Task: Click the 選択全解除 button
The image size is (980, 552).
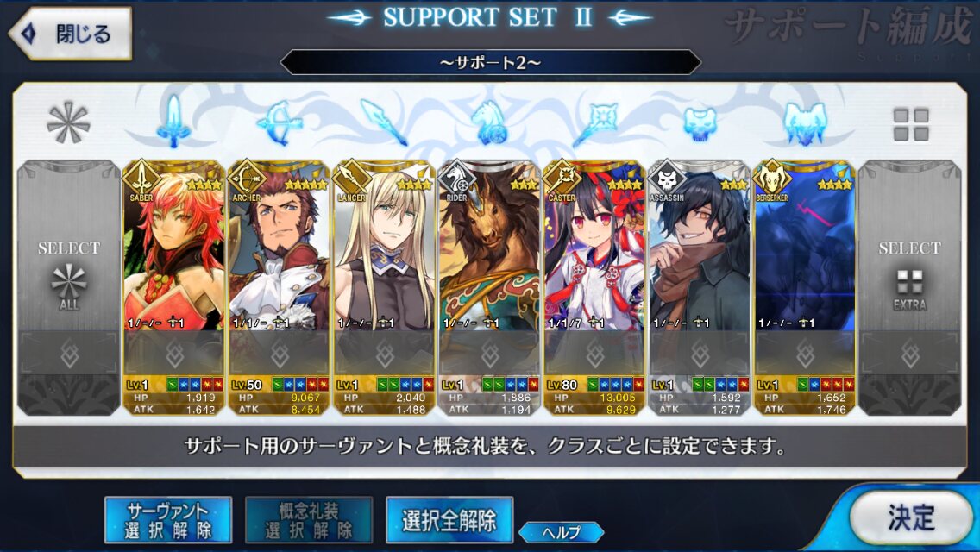Action: click(449, 519)
